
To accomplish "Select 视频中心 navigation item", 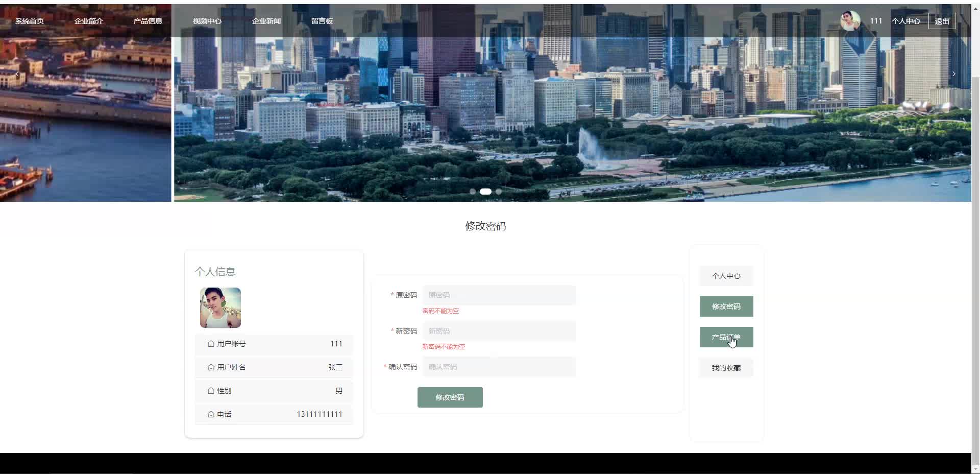I will [x=207, y=21].
